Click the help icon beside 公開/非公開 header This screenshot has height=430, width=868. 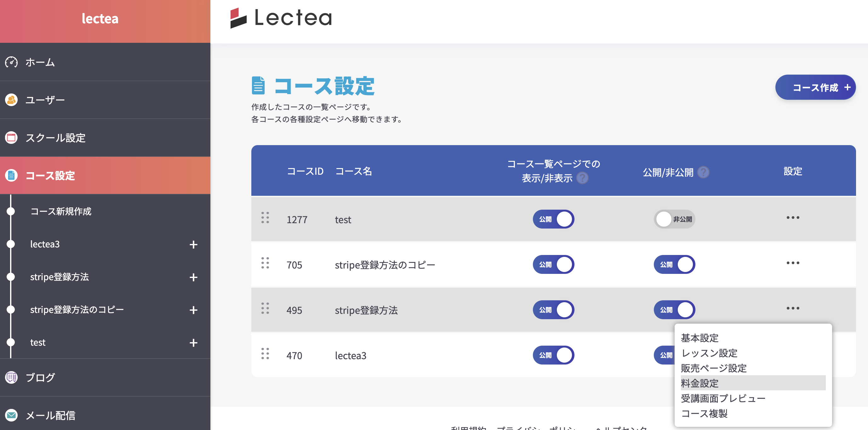[x=704, y=173]
